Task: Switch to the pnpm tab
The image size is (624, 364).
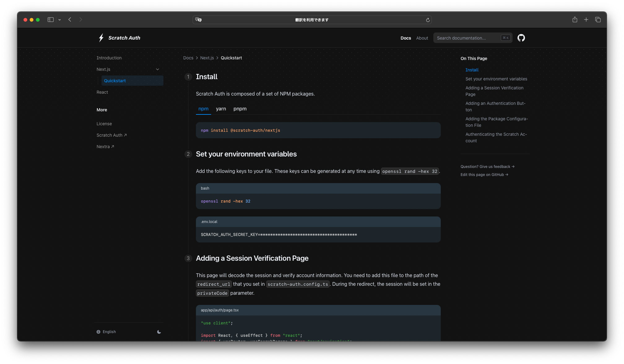Action: click(240, 109)
